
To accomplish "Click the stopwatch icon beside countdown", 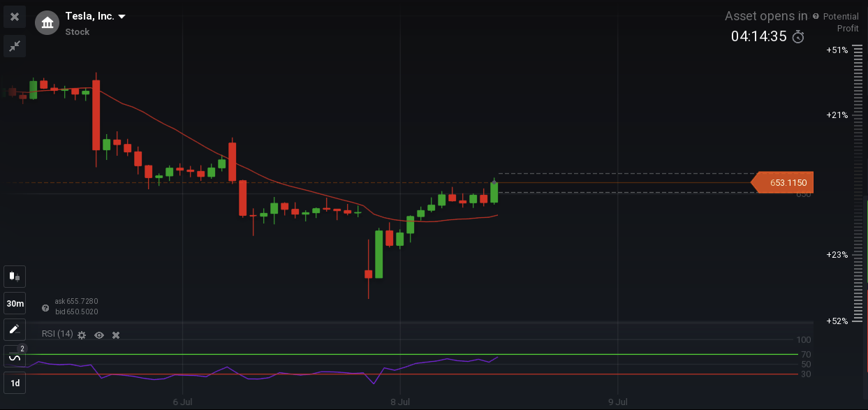I will click(798, 36).
